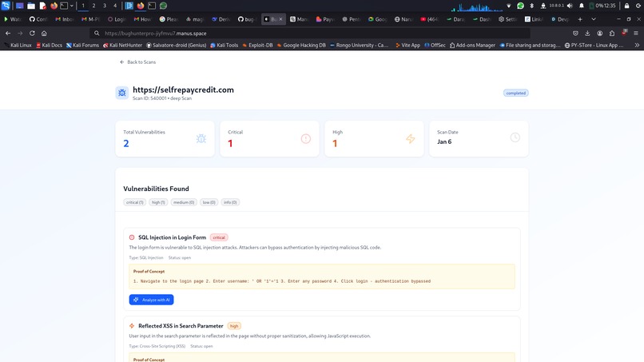Filter by info (0) chip
This screenshot has width=644, height=362.
point(230,202)
